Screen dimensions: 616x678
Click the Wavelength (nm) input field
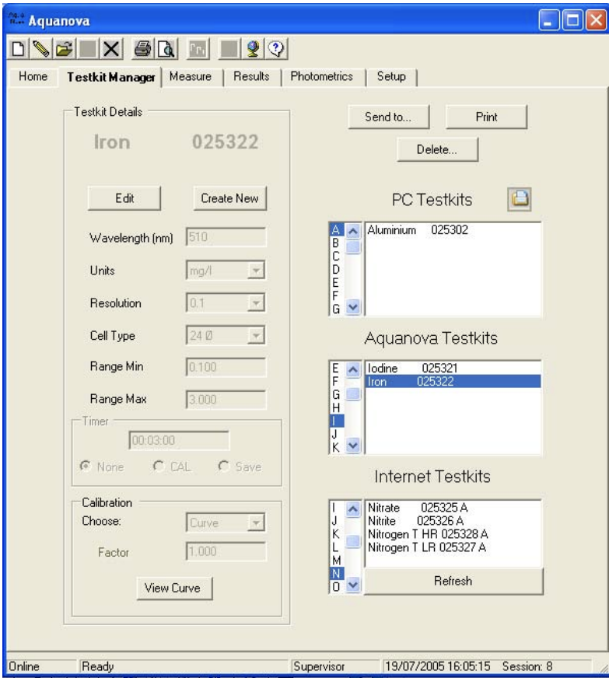click(226, 237)
